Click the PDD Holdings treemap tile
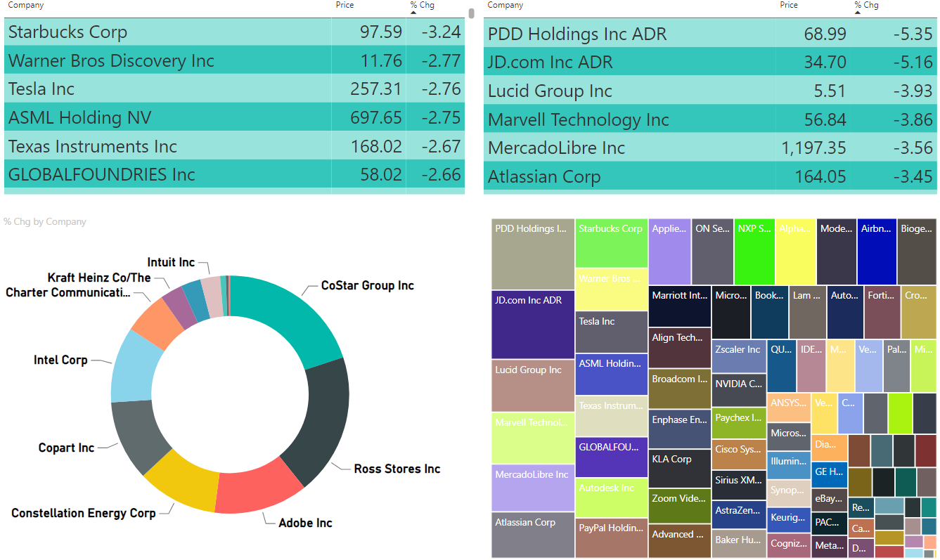This screenshot has height=560, width=940. point(532,254)
